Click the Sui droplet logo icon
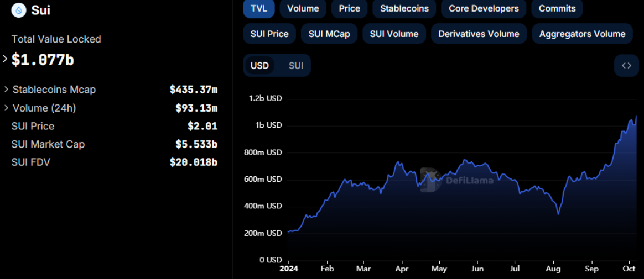This screenshot has width=644, height=279. [19, 10]
